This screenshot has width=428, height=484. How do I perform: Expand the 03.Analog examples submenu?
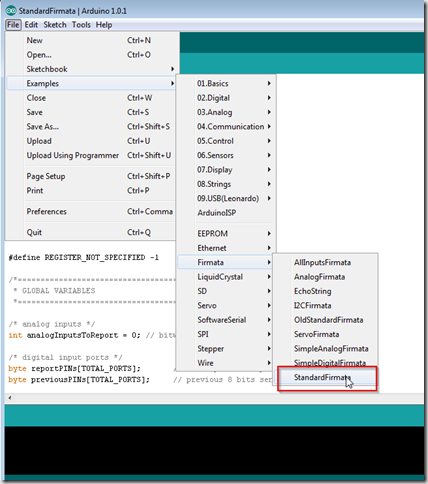pyautogui.click(x=226, y=112)
